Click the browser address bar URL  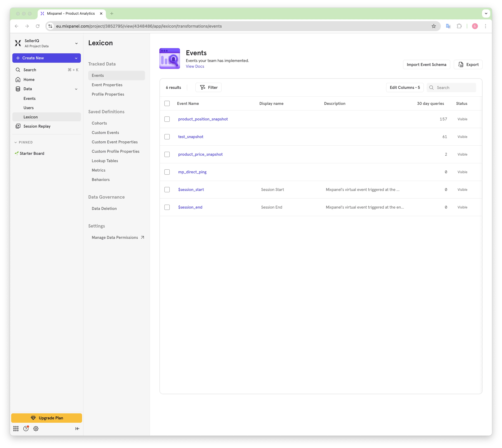(x=139, y=26)
